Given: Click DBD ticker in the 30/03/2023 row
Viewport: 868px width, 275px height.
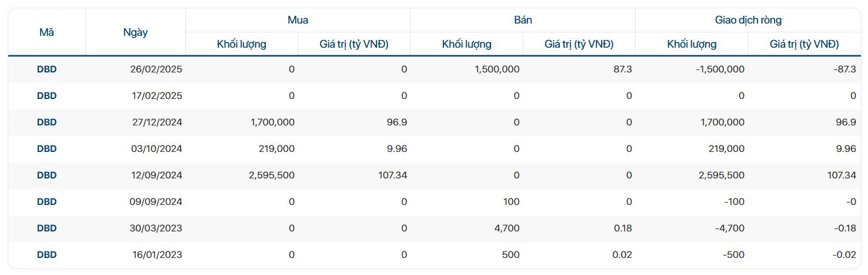Looking at the screenshot, I should pyautogui.click(x=47, y=228).
